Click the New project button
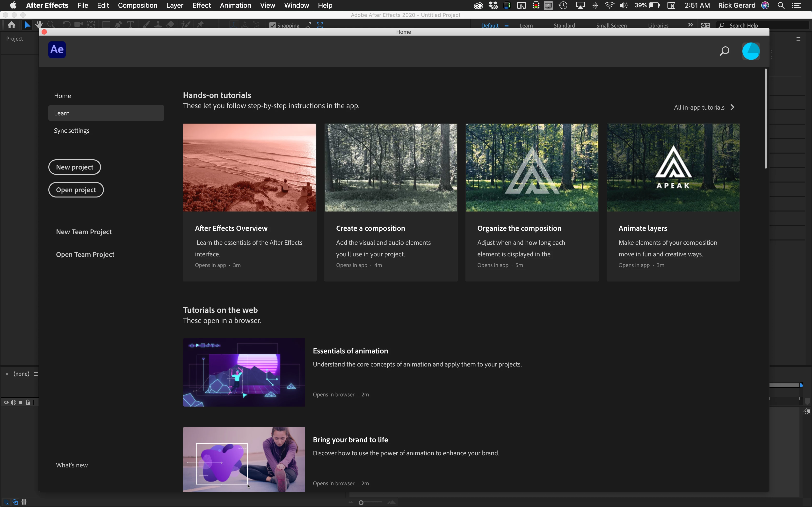The width and height of the screenshot is (812, 507). (x=74, y=167)
